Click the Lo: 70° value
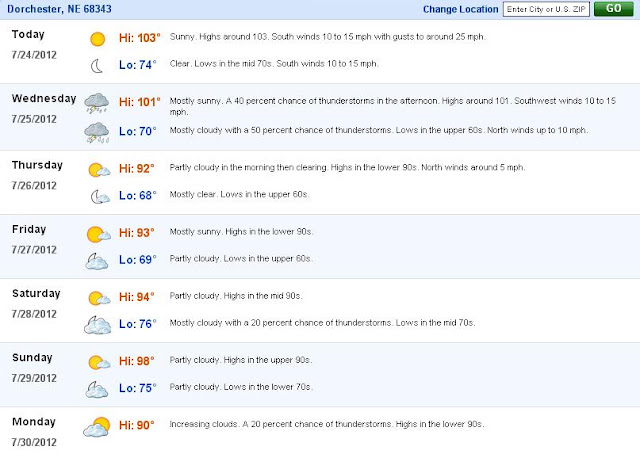This screenshot has height=458, width=640. pos(138,131)
